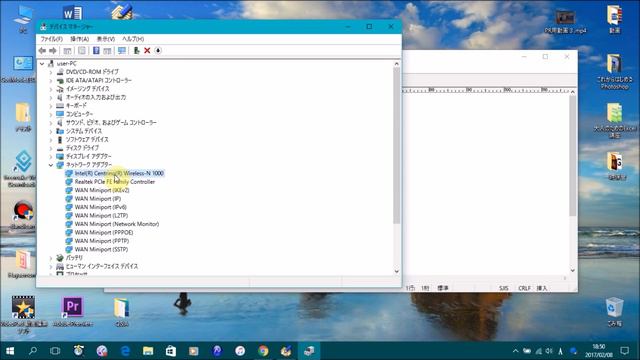Select the コンピューター category row
Image resolution: width=640 pixels, height=360 pixels.
tap(80, 114)
